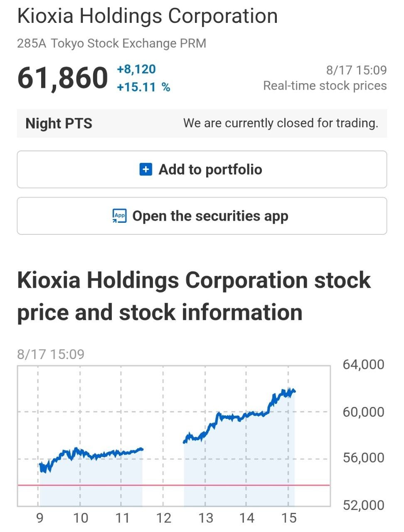Click the 60,000 gridline axis label
The image size is (404, 532).
364,412
